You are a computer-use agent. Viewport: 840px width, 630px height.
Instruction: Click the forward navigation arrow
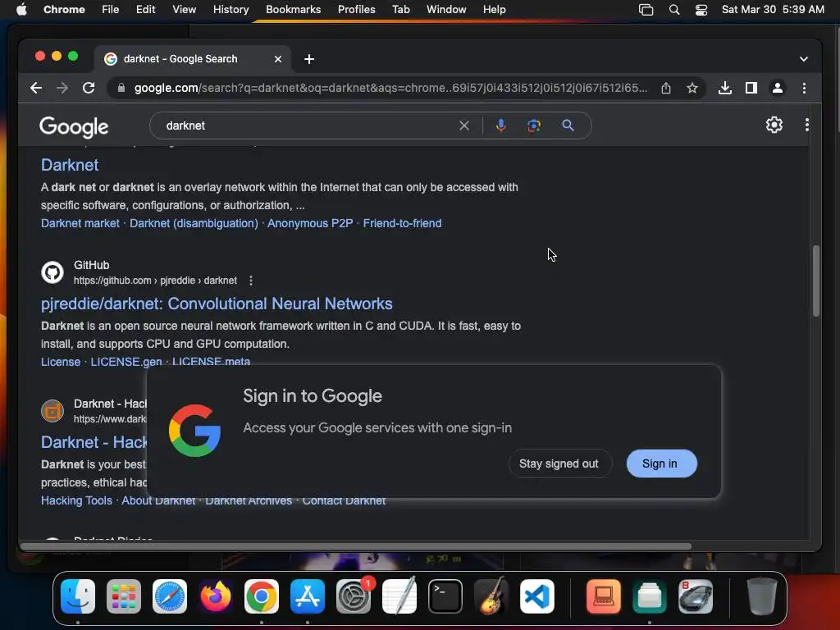[62, 88]
